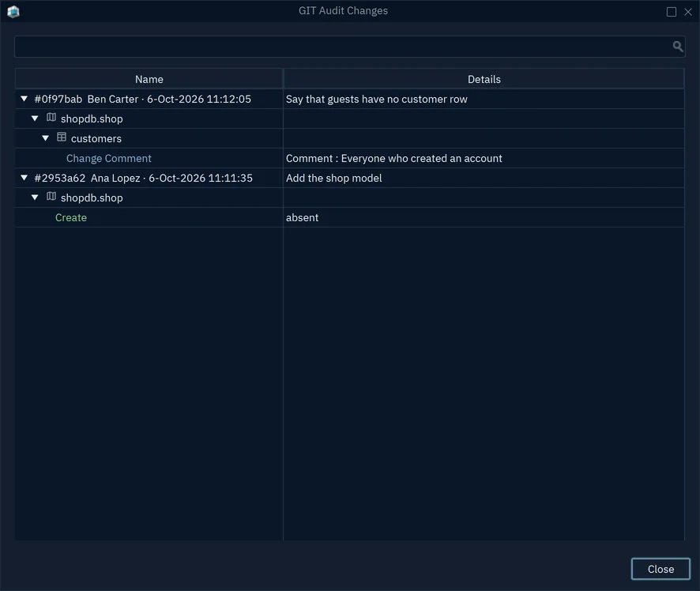Collapse shopdb.shop under Ana Lopez commit
The height and width of the screenshot is (591, 700).
(x=35, y=198)
